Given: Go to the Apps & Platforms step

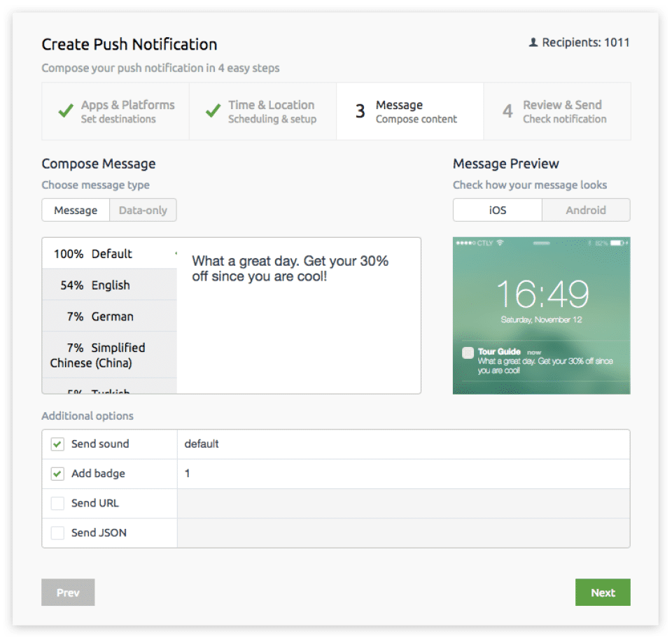Looking at the screenshot, I should (x=115, y=111).
